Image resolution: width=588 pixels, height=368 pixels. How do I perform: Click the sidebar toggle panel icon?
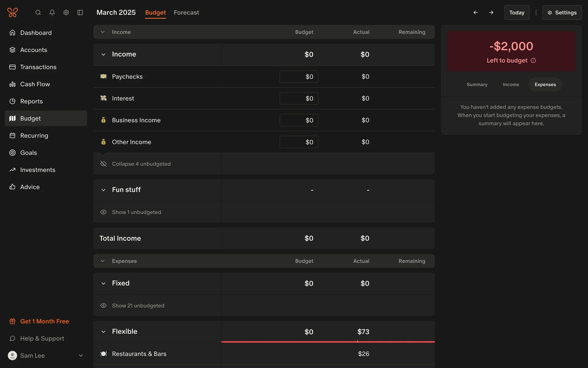click(x=80, y=13)
